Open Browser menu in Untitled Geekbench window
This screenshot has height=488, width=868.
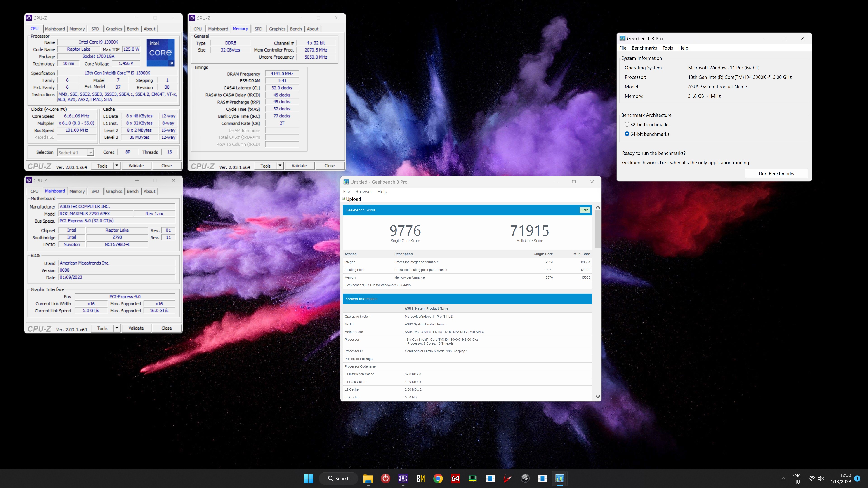point(363,191)
